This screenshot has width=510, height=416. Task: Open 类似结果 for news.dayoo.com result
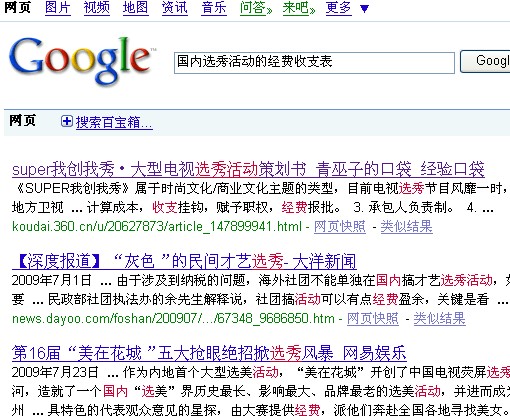click(x=440, y=319)
